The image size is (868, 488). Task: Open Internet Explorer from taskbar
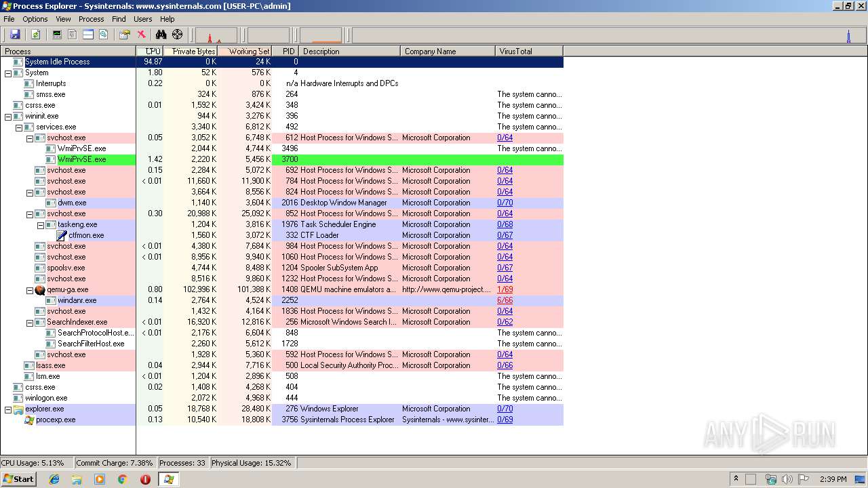tap(54, 479)
